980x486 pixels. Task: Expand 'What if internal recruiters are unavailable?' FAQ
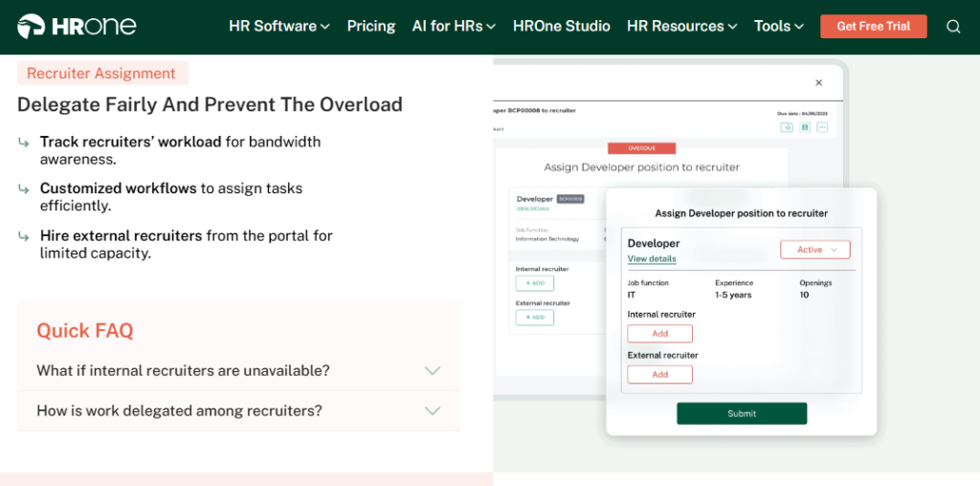point(238,370)
